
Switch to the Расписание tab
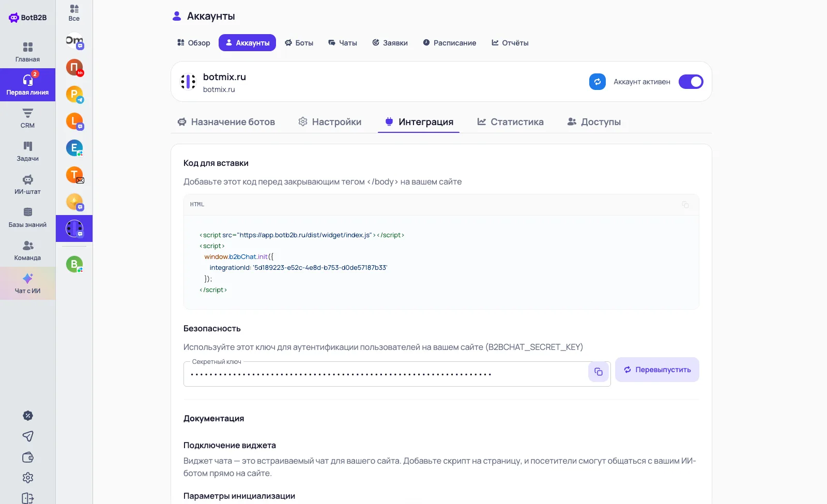coord(450,43)
